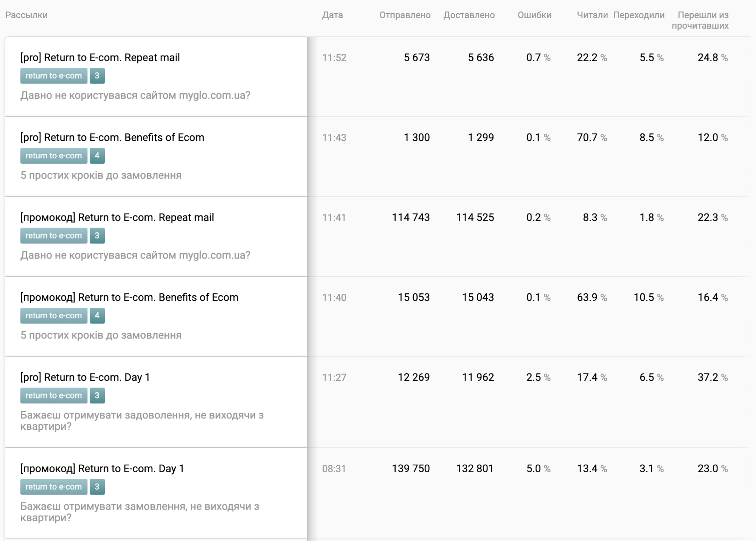Open the "[pro] Return to E-com. Repeat mail" campaign
The width and height of the screenshot is (756, 541).
(x=100, y=57)
